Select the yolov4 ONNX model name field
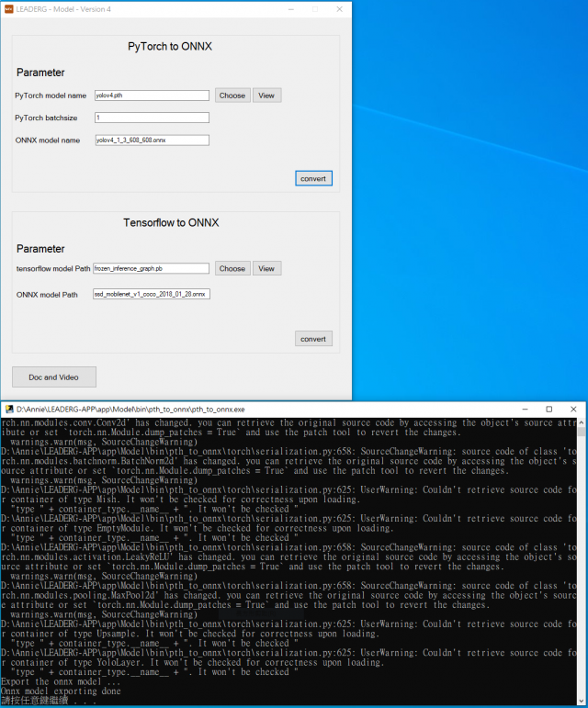 coord(152,140)
